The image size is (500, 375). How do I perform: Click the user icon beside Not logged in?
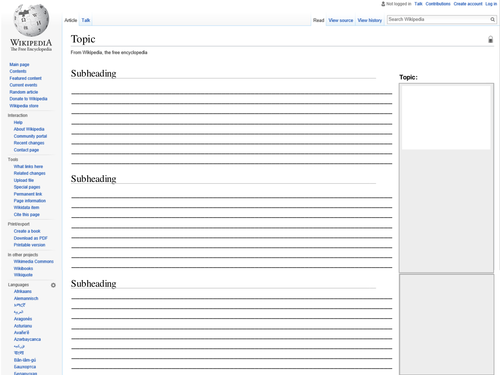(383, 4)
